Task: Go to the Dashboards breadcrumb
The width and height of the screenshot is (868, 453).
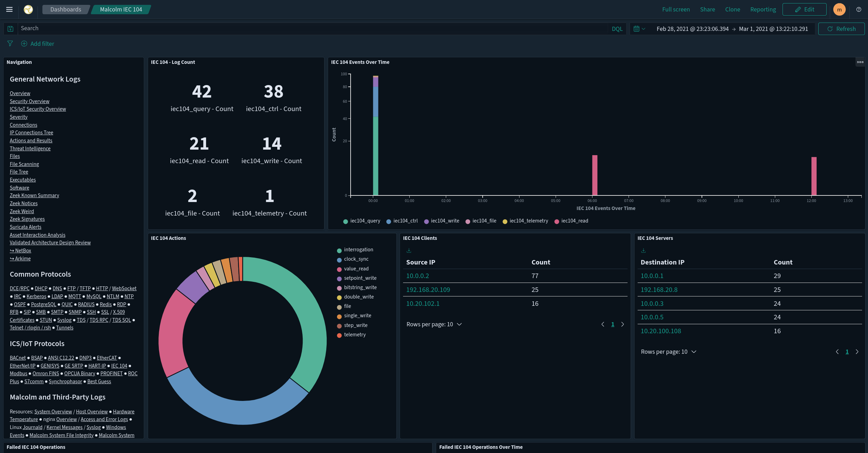Action: [x=66, y=9]
